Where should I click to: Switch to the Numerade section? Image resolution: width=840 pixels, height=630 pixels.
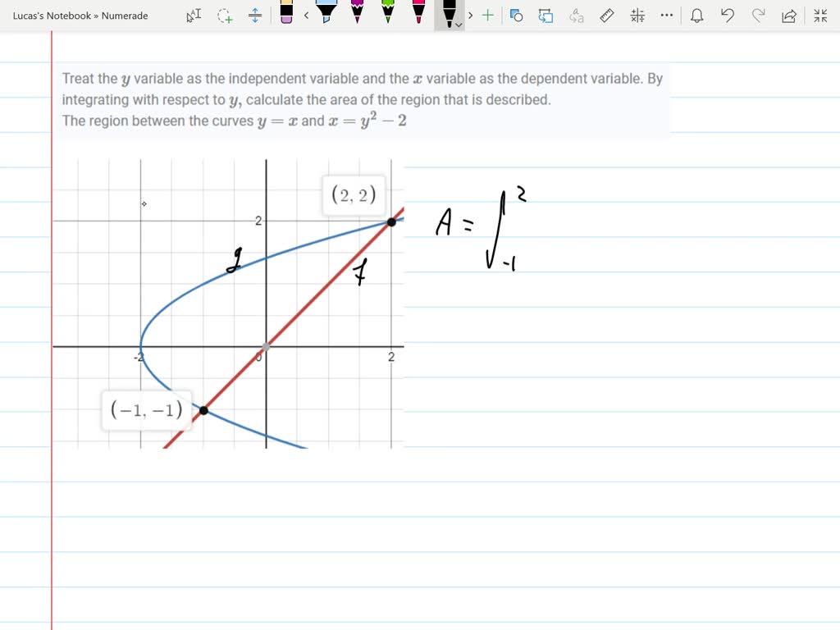[x=124, y=16]
